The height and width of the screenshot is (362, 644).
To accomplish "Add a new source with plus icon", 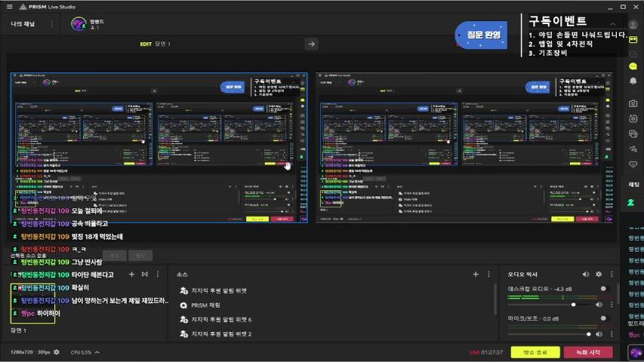I will tap(475, 275).
